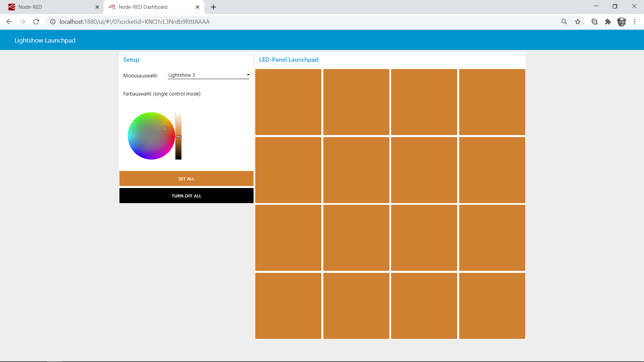Viewport: 644px width, 362px height.
Task: Open the browser zoom magnifier icon
Action: tap(564, 22)
